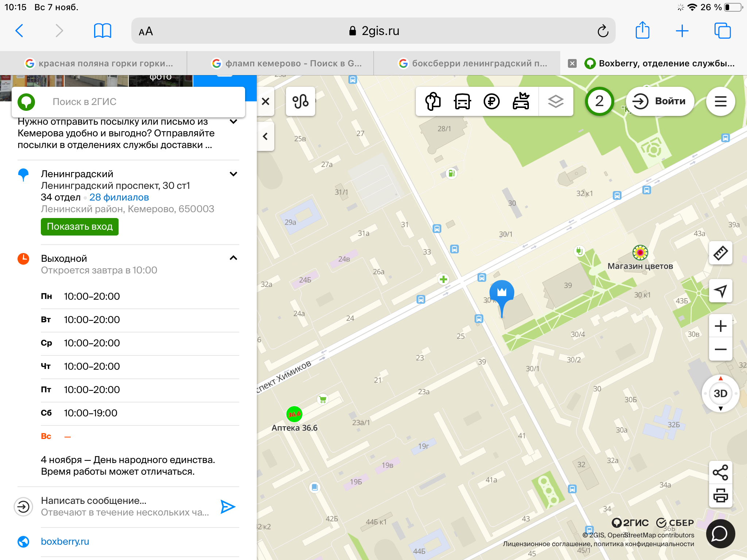Viewport: 747px width, 560px height.
Task: Zoom out on the map
Action: pos(720,349)
